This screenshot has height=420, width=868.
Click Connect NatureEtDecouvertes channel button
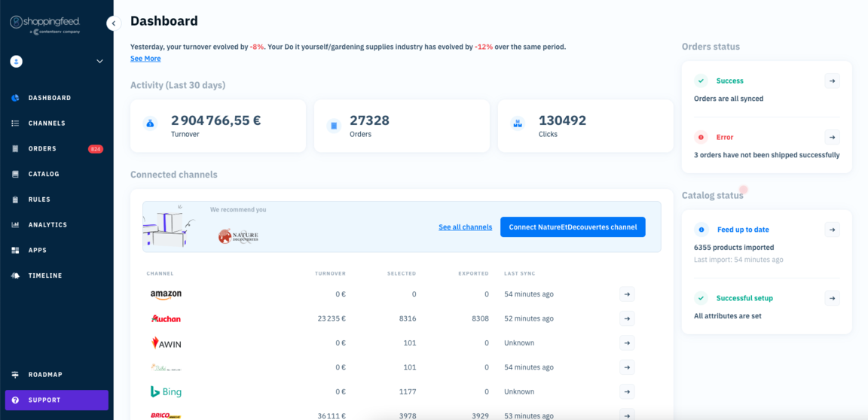[573, 227]
